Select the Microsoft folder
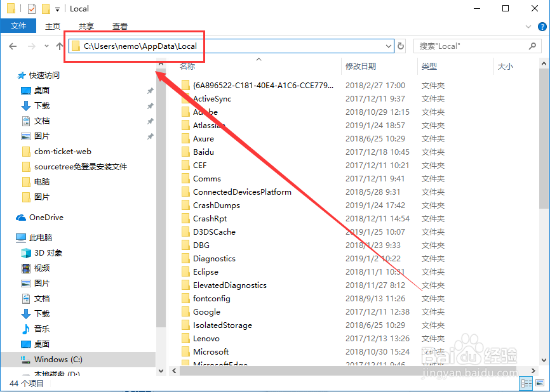Viewport: 550px width, 392px height. click(x=210, y=351)
